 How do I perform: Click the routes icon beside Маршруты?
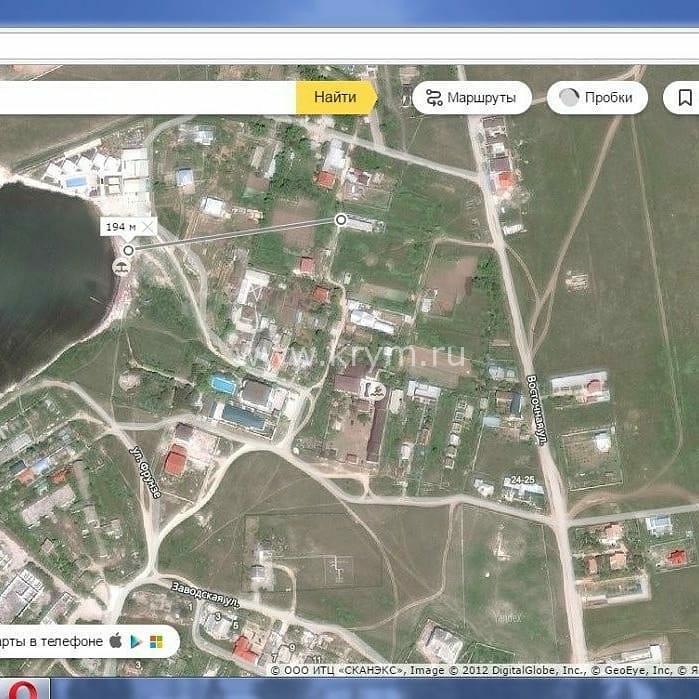click(x=433, y=98)
